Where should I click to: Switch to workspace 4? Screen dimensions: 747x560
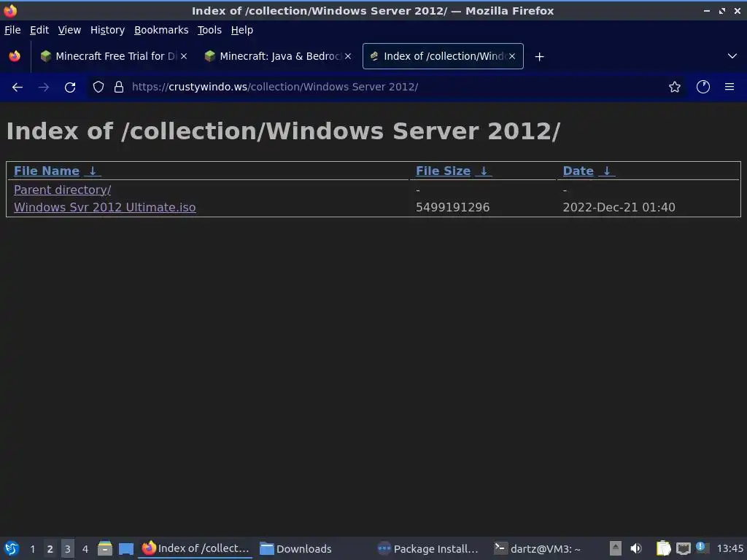85,549
